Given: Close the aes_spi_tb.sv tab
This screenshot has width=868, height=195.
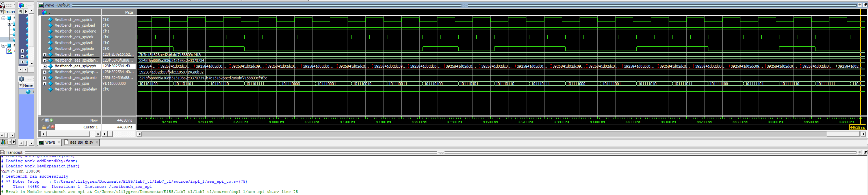Looking at the screenshot, I should pyautogui.click(x=97, y=142).
